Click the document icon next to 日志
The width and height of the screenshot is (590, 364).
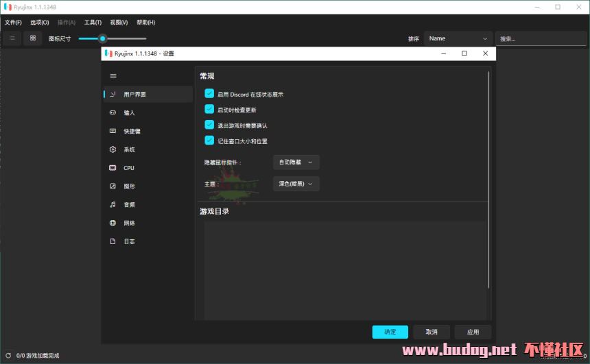point(113,241)
